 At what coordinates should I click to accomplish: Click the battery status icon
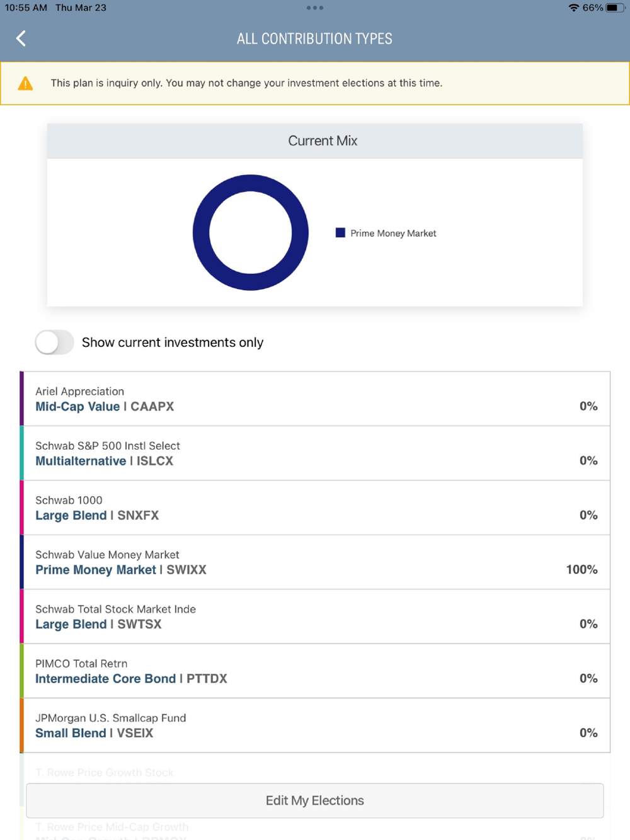(x=615, y=8)
